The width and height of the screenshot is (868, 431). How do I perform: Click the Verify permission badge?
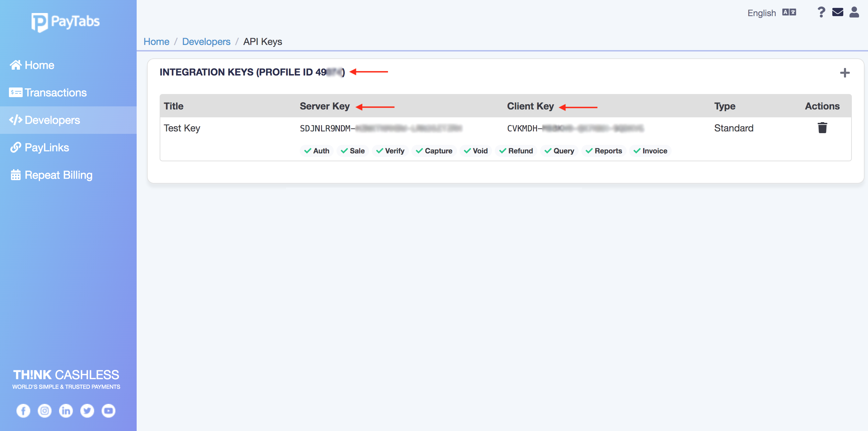pyautogui.click(x=390, y=151)
